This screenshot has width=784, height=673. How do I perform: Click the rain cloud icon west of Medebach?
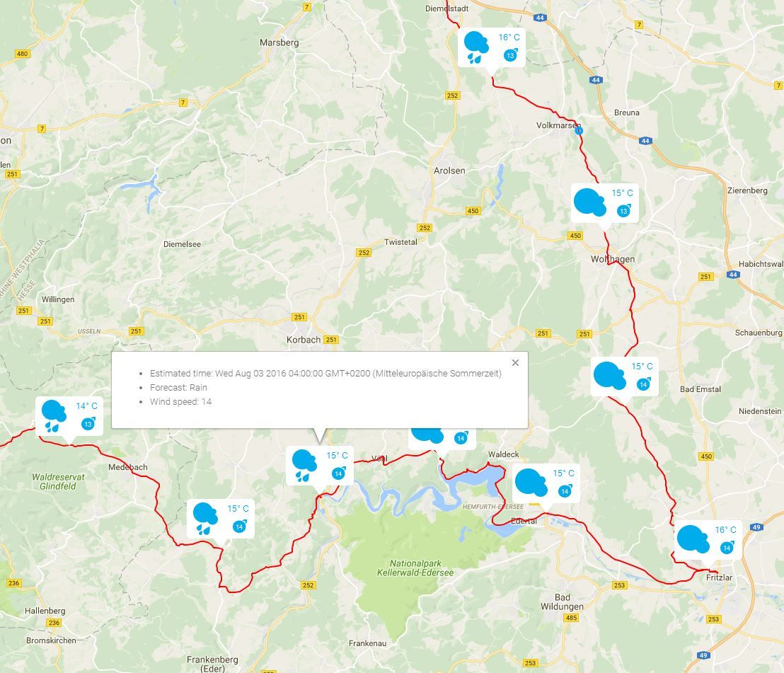click(54, 415)
